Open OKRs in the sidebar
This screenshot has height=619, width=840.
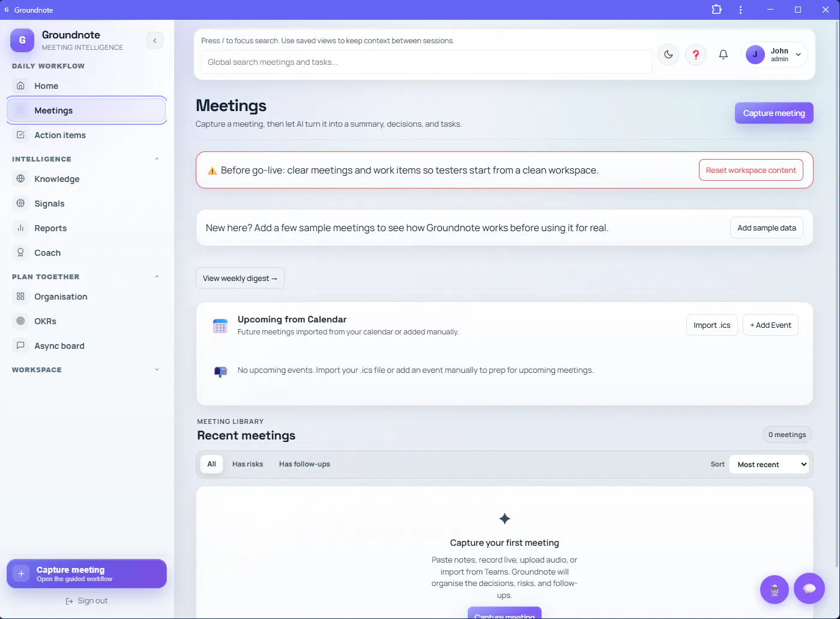coord(86,321)
